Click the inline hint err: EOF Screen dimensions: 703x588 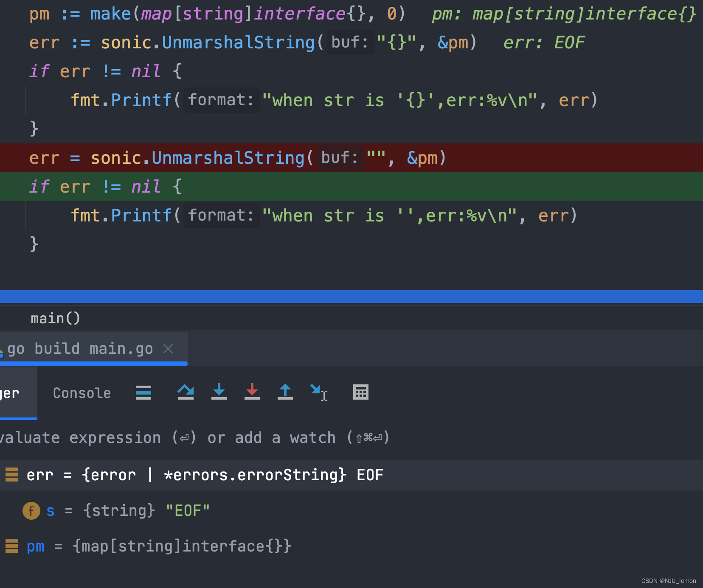[544, 42]
